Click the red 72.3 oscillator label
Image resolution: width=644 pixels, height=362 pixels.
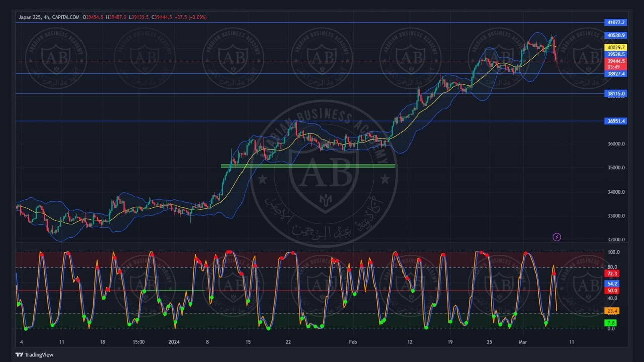tap(612, 274)
